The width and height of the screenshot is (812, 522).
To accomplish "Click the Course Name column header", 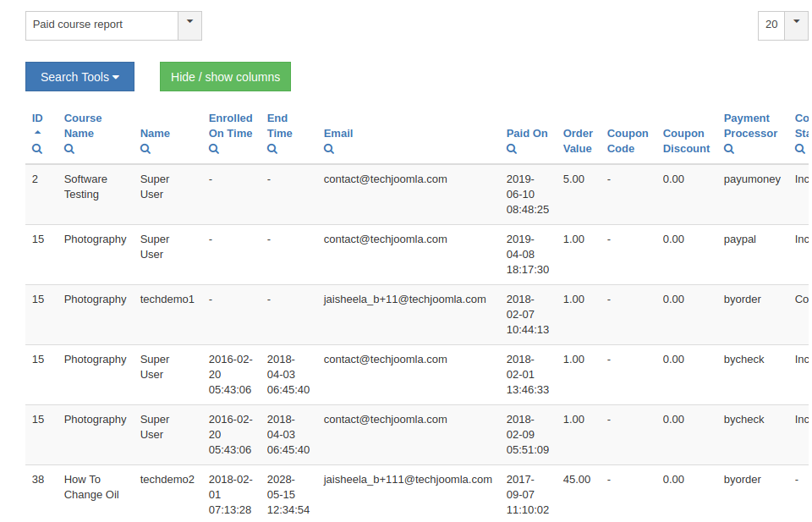I will tap(82, 126).
